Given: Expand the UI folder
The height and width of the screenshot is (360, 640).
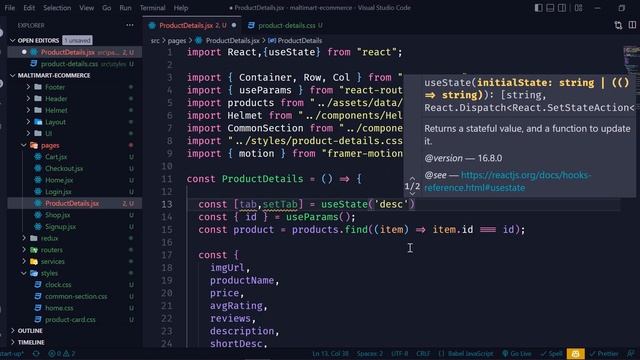Looking at the screenshot, I should tap(49, 133).
